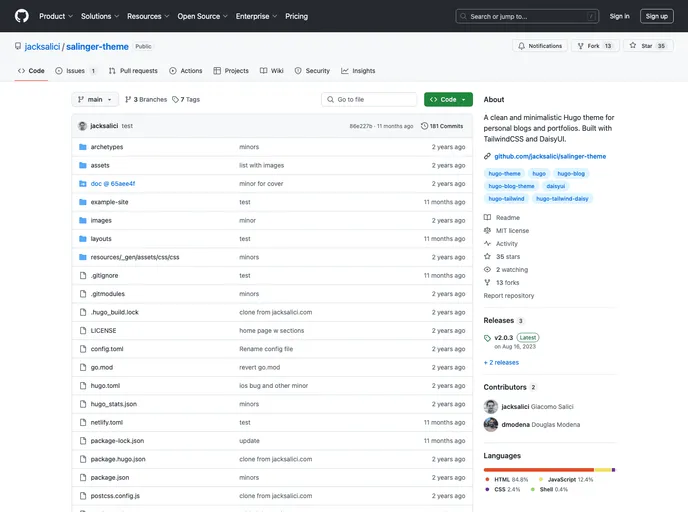Open the package-lock.json file
Image resolution: width=688 pixels, height=512 pixels.
click(117, 441)
